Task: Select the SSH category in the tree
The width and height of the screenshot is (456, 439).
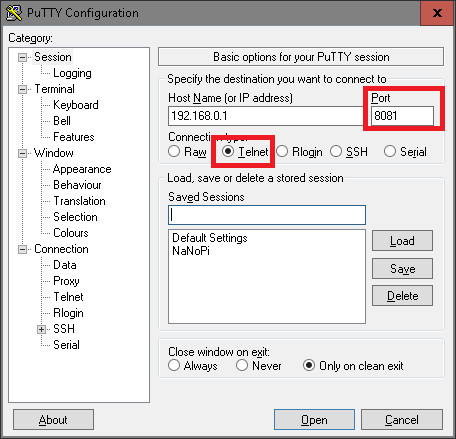Action: pos(64,329)
